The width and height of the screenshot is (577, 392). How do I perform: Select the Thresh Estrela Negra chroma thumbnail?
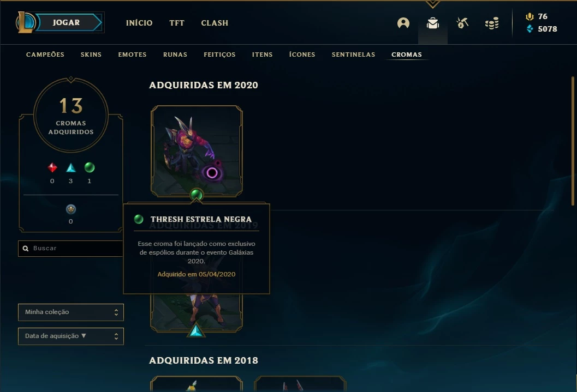pos(197,151)
